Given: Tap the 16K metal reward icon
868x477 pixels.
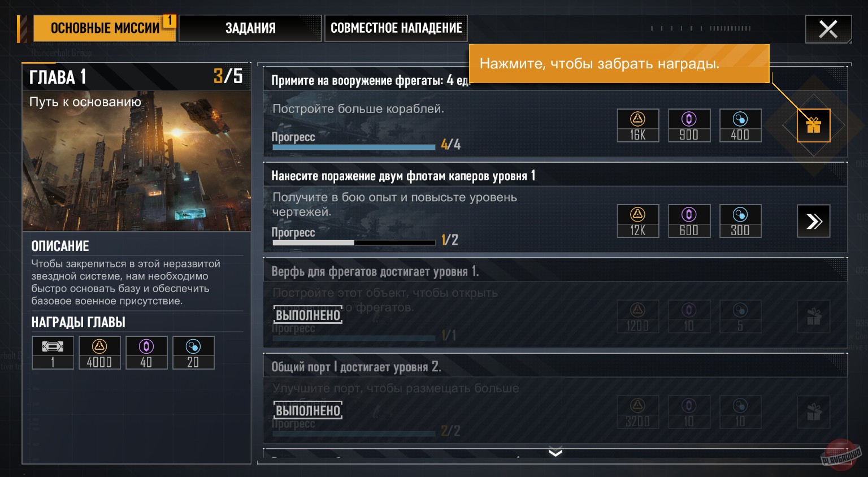Looking at the screenshot, I should click(x=637, y=125).
